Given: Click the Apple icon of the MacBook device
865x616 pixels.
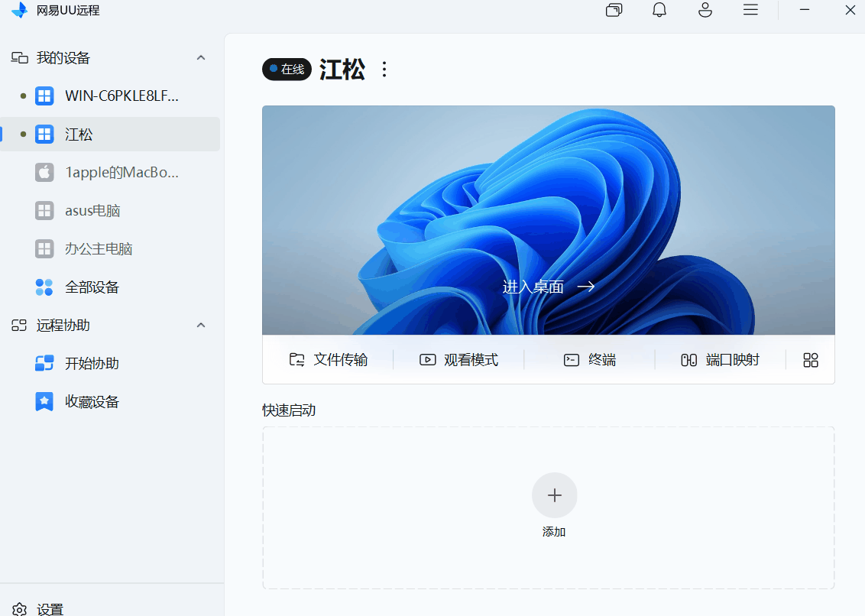Looking at the screenshot, I should click(44, 172).
